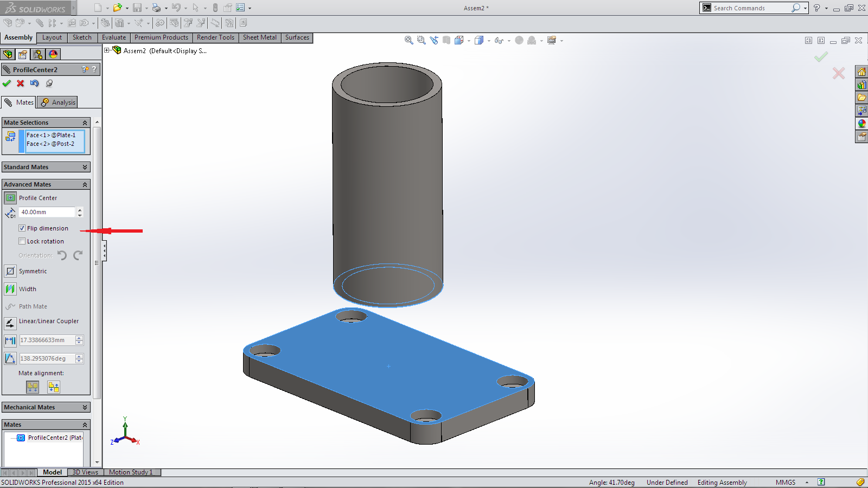This screenshot has height=488, width=868.
Task: Click the Previous View icon
Action: coord(434,40)
